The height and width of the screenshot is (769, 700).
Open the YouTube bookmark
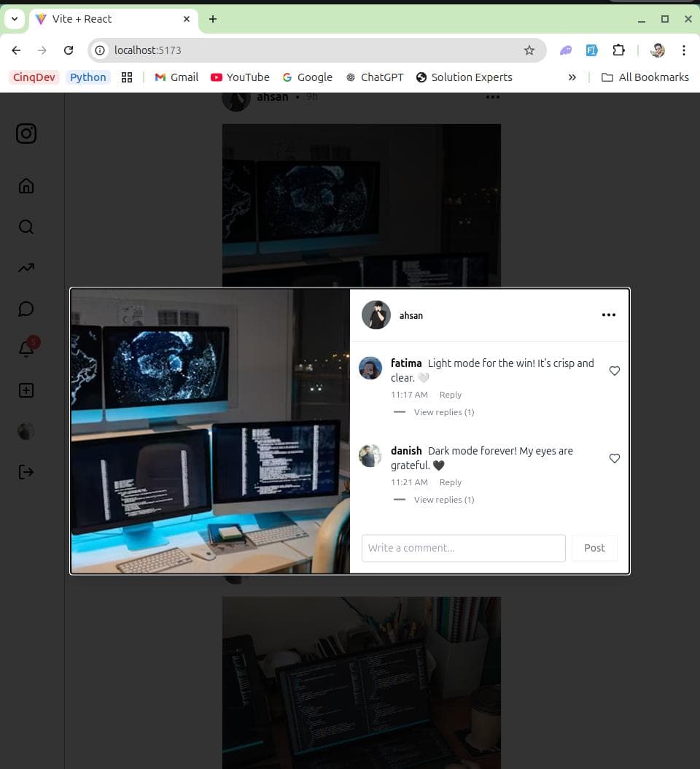click(240, 77)
